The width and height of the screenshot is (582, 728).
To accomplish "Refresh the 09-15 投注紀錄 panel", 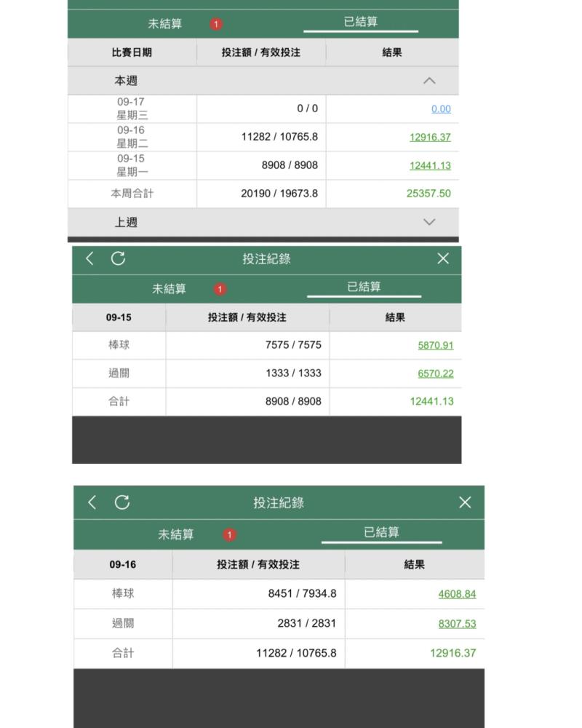I will coord(118,258).
